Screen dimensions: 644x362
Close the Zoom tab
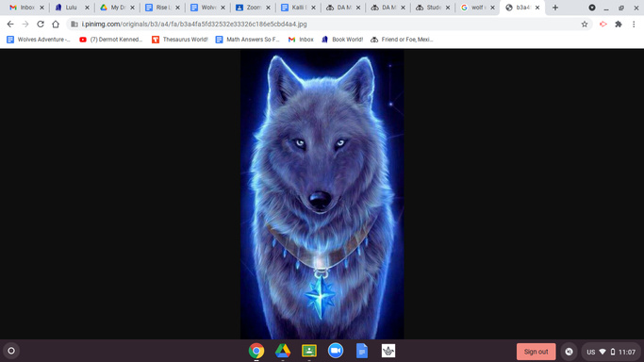click(268, 8)
